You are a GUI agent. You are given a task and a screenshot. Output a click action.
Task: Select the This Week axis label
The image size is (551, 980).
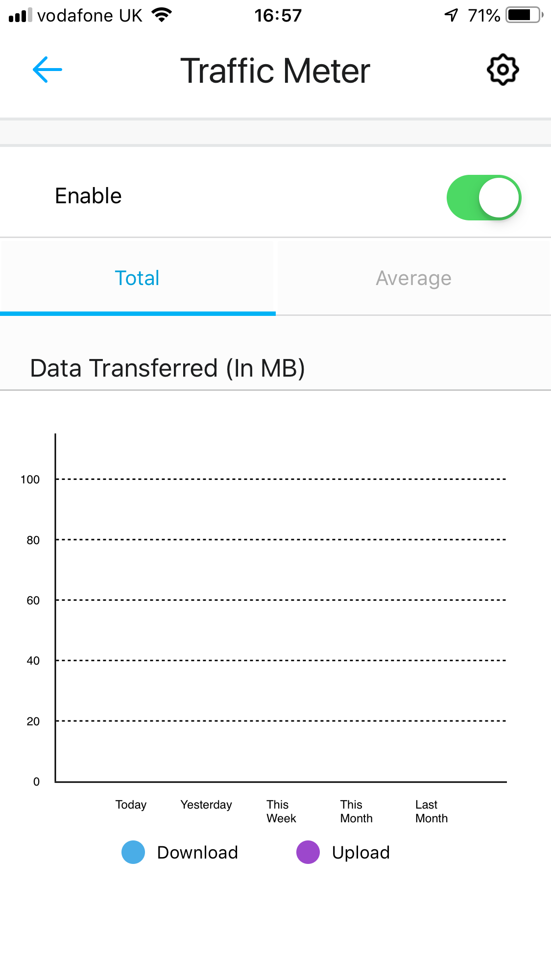point(281,812)
